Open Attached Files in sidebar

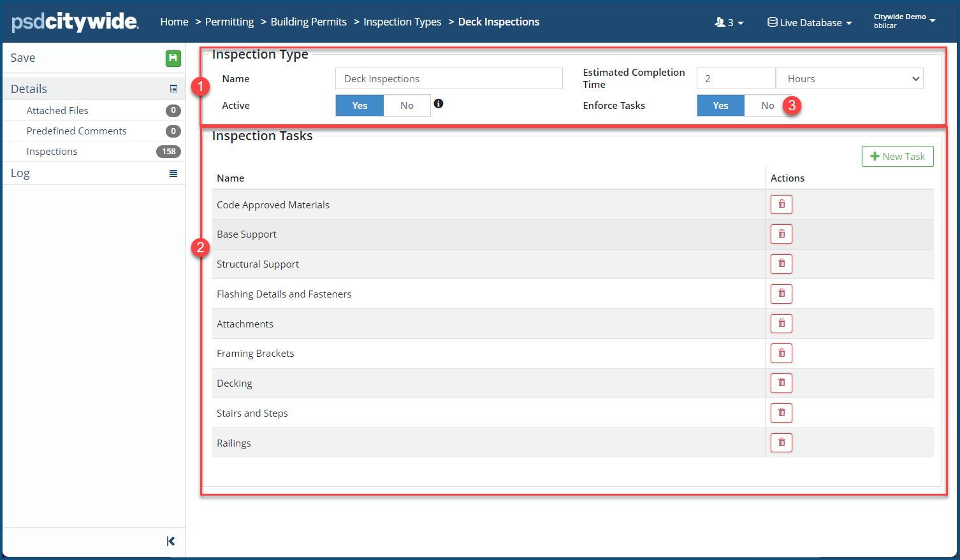[x=57, y=111]
